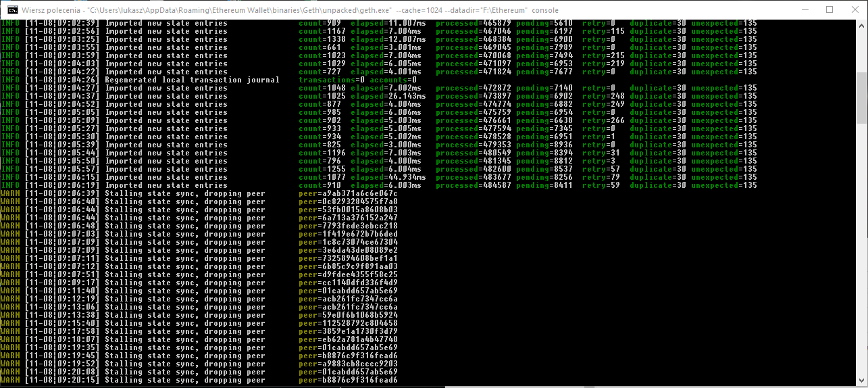Screen dimensions: 868x388
Task: Click WARN timestamp [11-08|09:12:19]
Action: point(62,299)
